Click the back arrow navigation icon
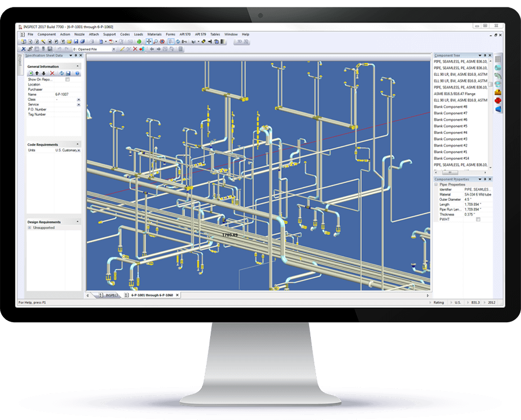521x420 pixels. click(152, 49)
